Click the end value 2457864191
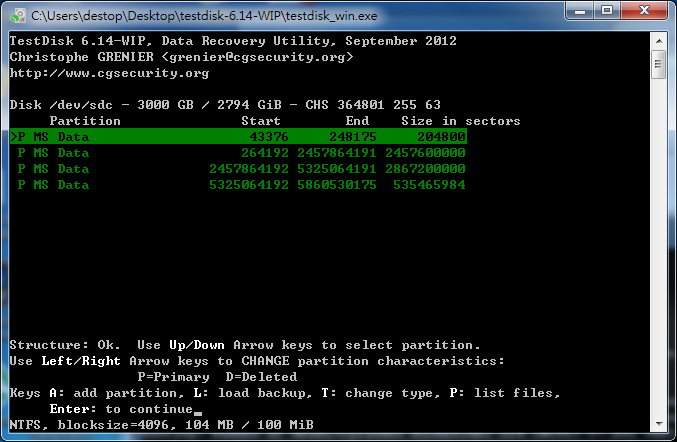Viewport: 677px width, 442px height. [x=337, y=153]
